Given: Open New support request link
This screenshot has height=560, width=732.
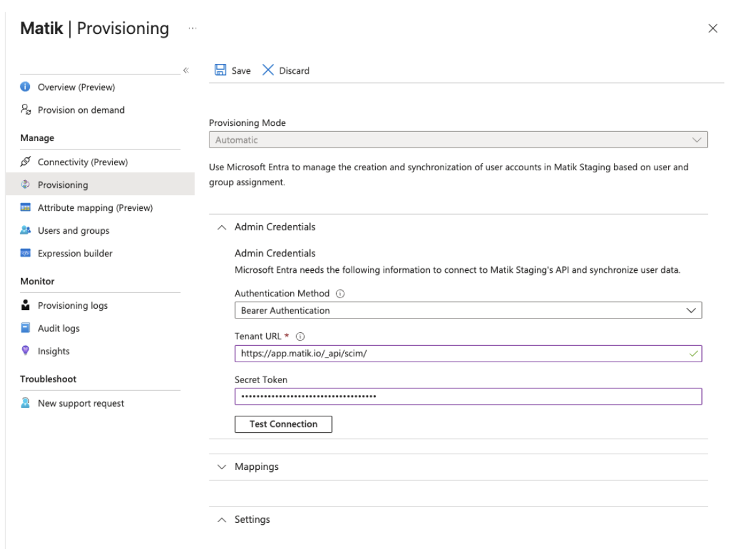Looking at the screenshot, I should [x=81, y=403].
